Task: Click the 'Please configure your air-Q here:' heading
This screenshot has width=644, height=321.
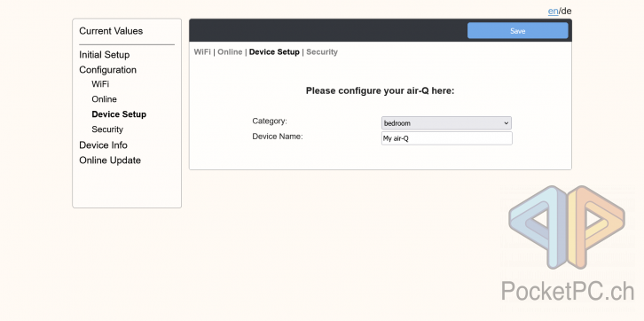Action: [380, 90]
